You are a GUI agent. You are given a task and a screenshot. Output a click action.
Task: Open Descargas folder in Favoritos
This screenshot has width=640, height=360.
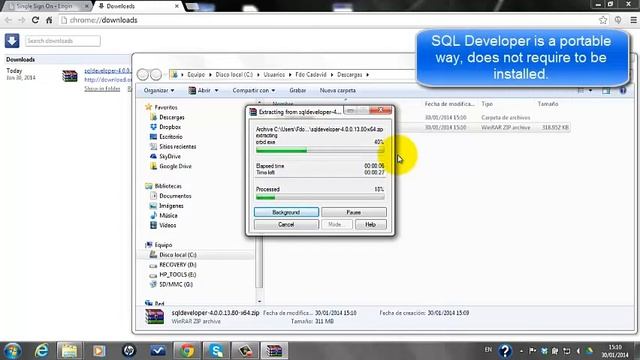pyautogui.click(x=171, y=117)
